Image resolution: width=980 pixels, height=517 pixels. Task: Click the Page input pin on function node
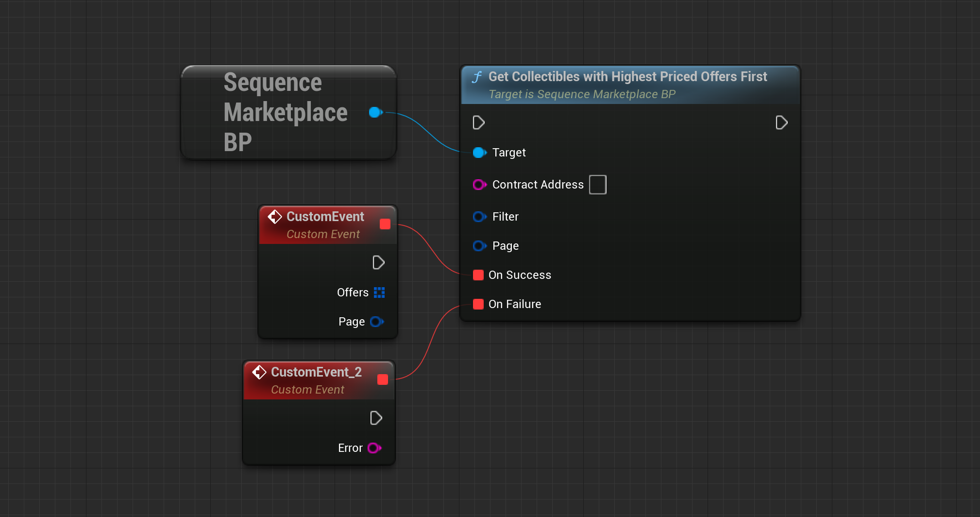[479, 246]
